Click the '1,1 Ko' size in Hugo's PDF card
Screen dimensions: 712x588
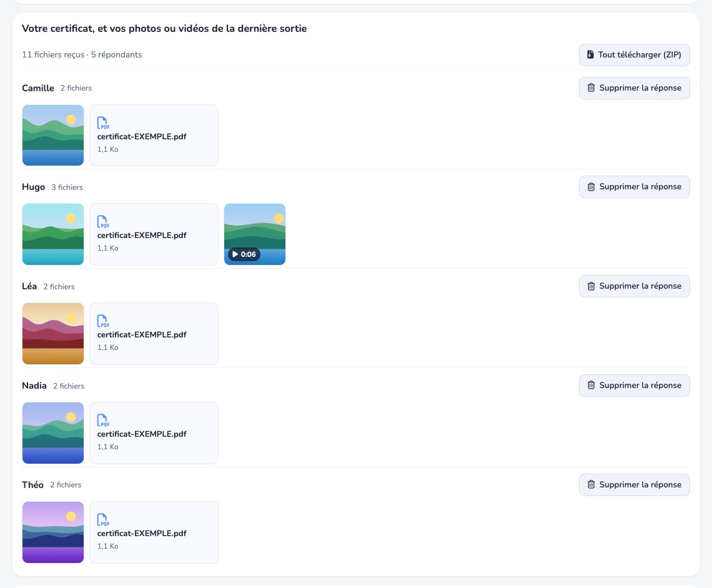[107, 248]
